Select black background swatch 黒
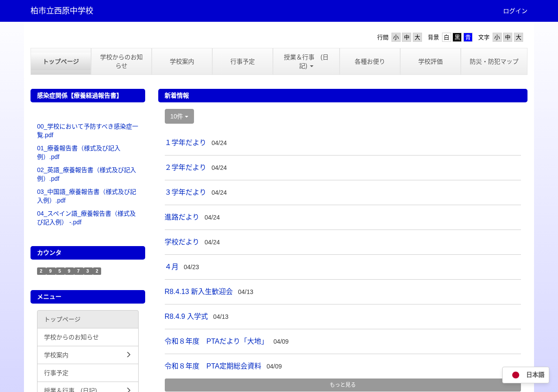Image resolution: width=558 pixels, height=392 pixels. [457, 37]
